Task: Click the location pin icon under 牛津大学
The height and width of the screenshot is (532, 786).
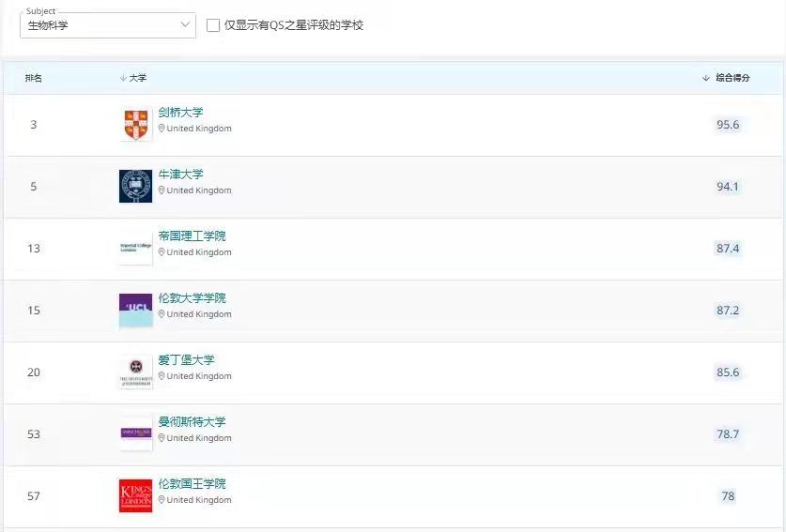Action: point(162,190)
